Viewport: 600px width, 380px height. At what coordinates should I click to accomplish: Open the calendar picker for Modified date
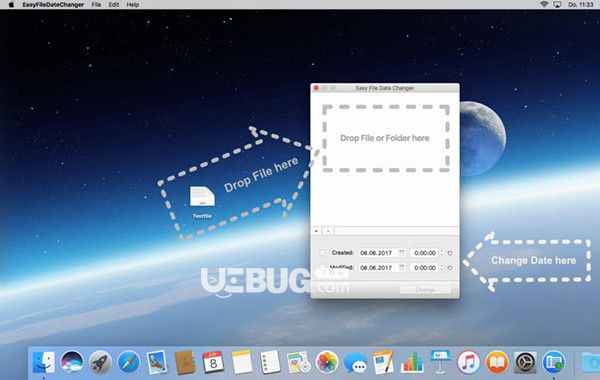pos(402,267)
